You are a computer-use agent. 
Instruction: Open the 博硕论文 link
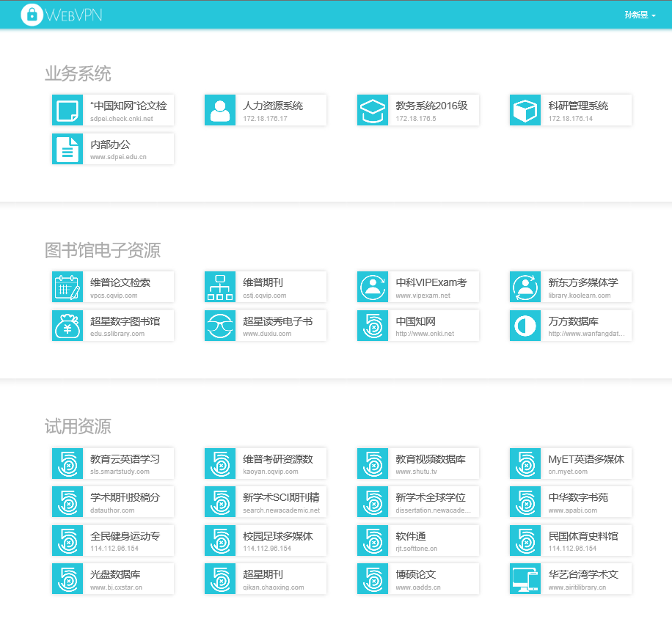(x=418, y=579)
